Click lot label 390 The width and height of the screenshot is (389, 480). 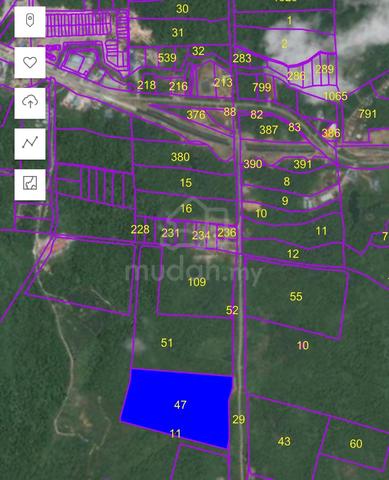(253, 164)
